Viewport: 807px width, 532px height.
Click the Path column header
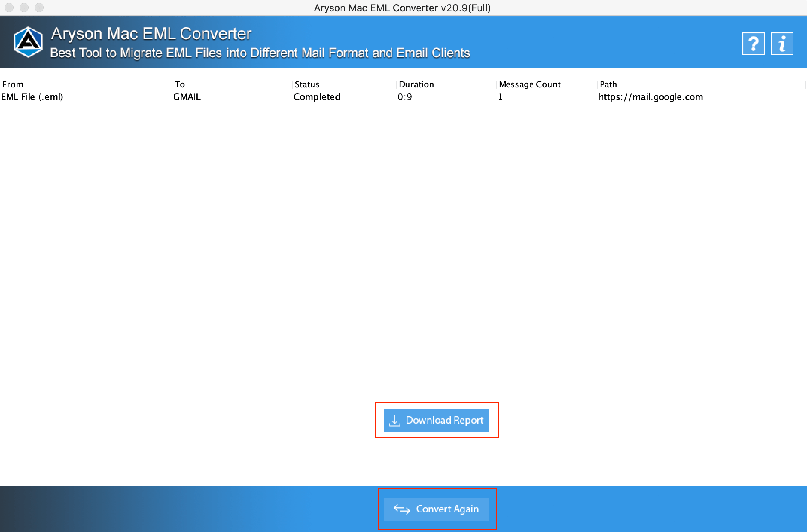[x=701, y=84]
